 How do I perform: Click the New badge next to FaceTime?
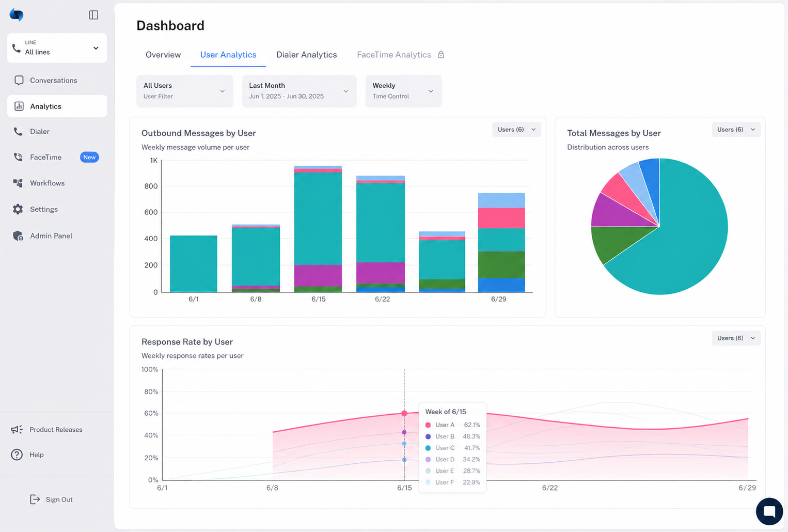click(x=89, y=157)
